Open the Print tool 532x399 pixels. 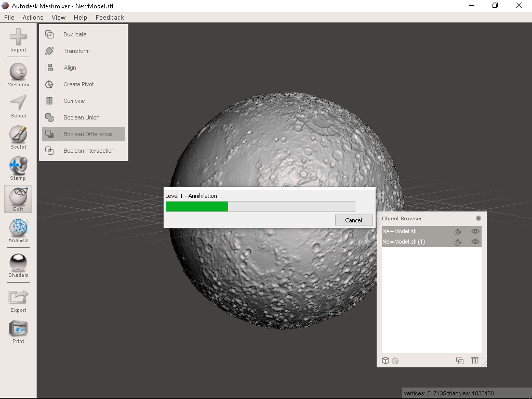point(18,328)
